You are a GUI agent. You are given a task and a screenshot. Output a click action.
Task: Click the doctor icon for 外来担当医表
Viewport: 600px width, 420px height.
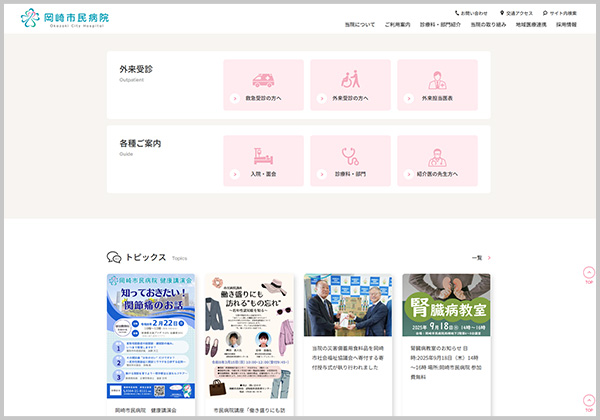coord(437,79)
